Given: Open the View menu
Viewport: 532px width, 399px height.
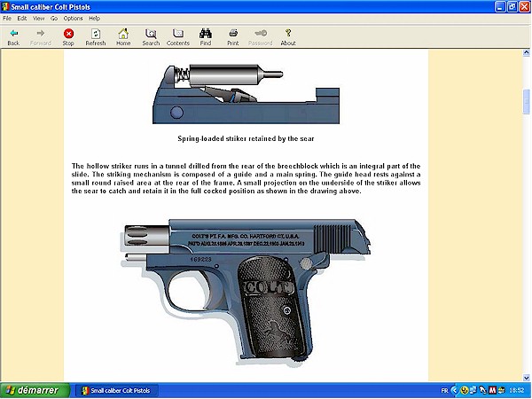Looking at the screenshot, I should coord(39,19).
